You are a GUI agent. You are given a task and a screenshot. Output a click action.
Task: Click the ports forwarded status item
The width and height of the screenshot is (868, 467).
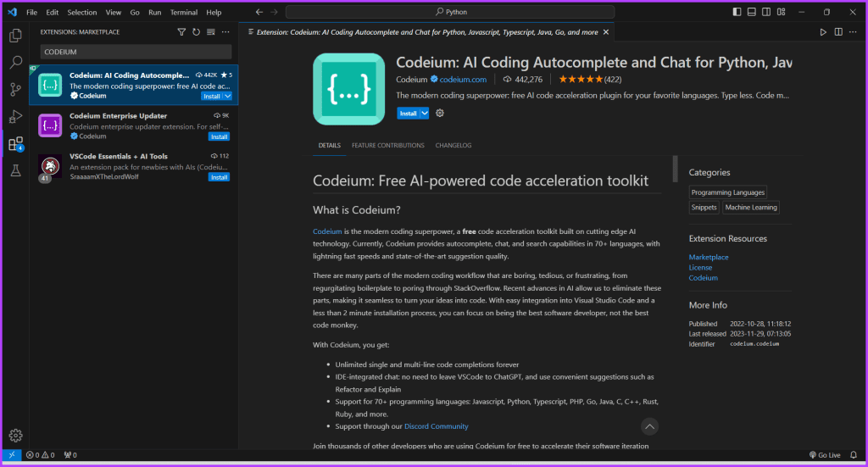click(70, 455)
